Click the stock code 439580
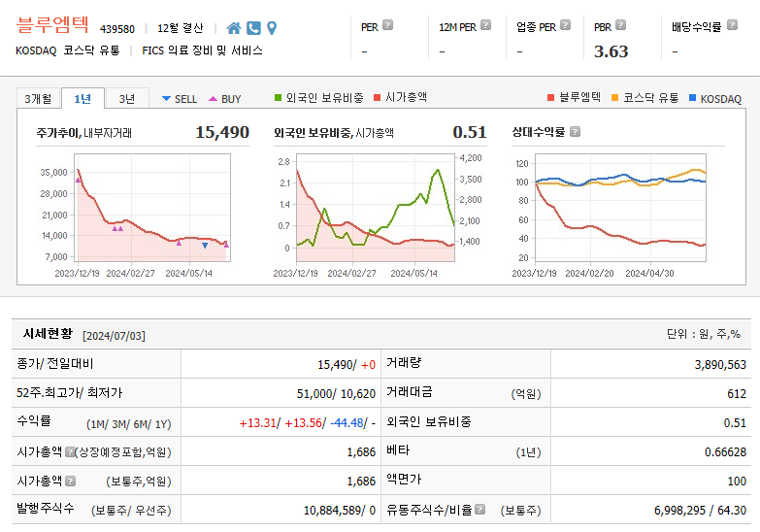The height and width of the screenshot is (532, 760). [x=117, y=29]
